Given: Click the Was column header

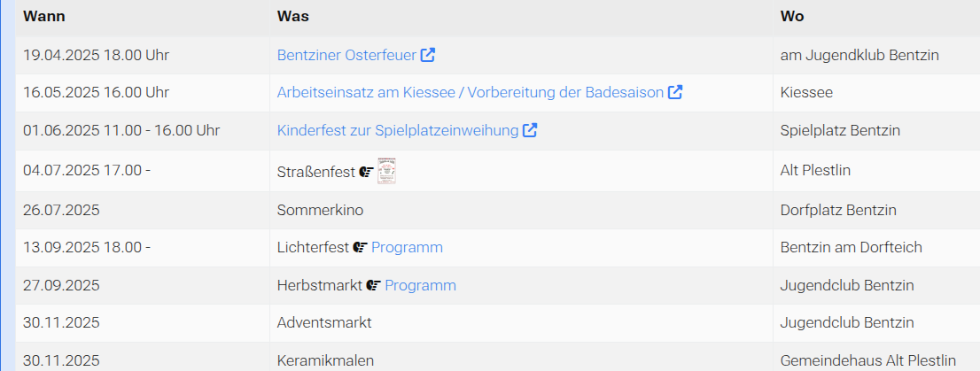Looking at the screenshot, I should click(292, 17).
